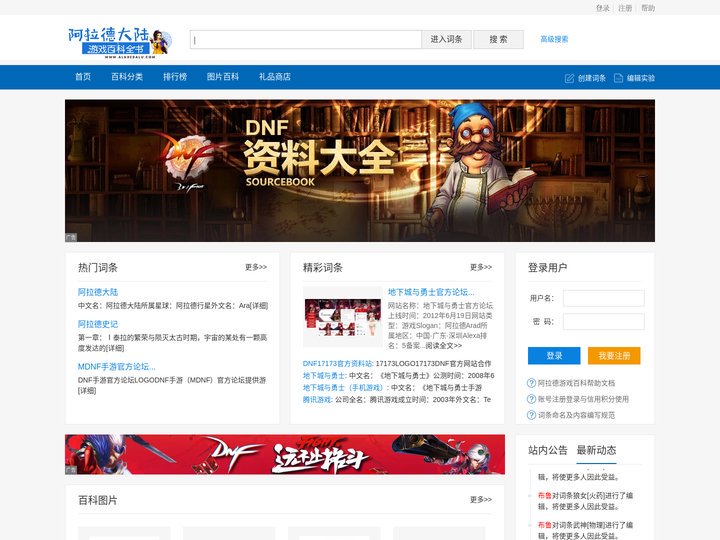Click the DNF 资料大全 banner
The image size is (720, 540).
[360, 170]
